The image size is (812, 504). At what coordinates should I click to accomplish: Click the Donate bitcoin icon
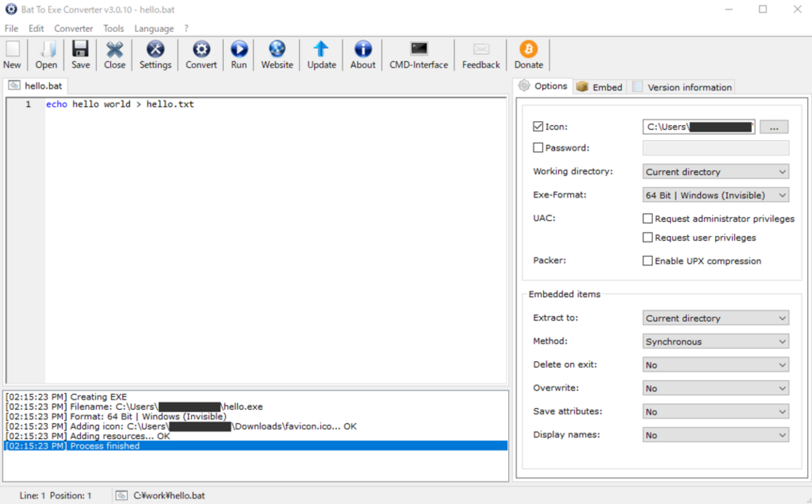coord(528,49)
